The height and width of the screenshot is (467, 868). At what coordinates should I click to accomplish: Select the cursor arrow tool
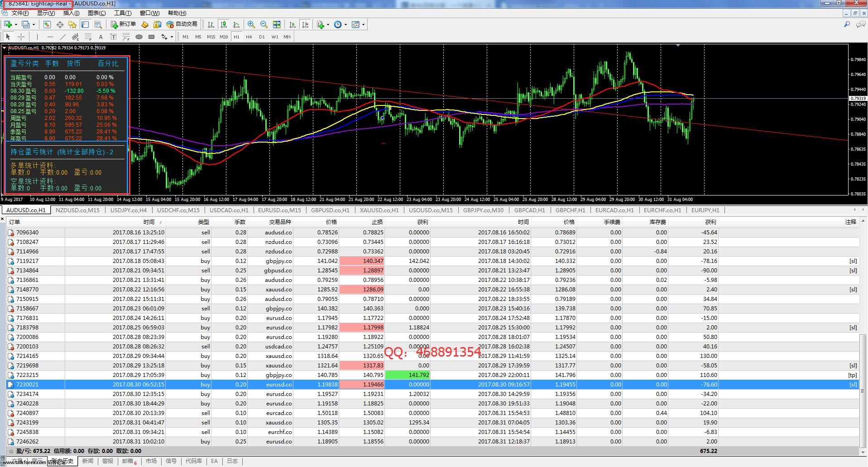(x=8, y=37)
